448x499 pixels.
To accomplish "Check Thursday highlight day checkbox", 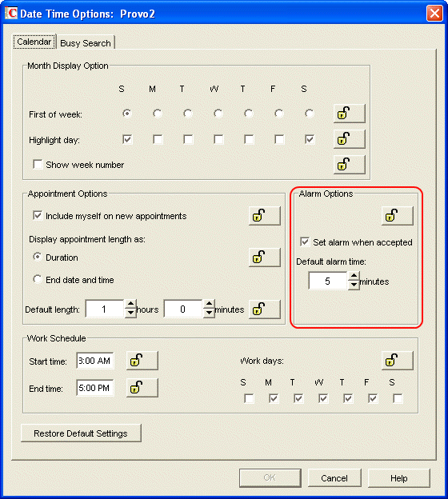I will pyautogui.click(x=249, y=139).
